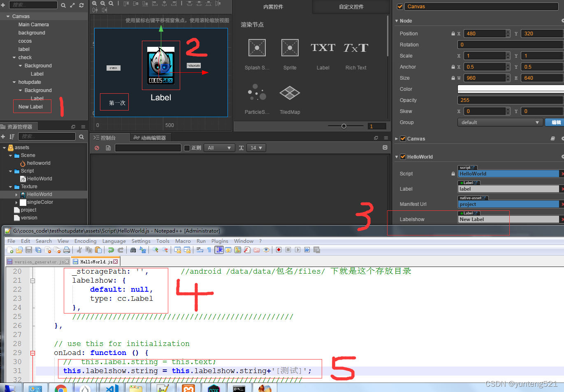Expand the singleColor asset
Viewport: 564px width, 392px height.
click(16, 203)
